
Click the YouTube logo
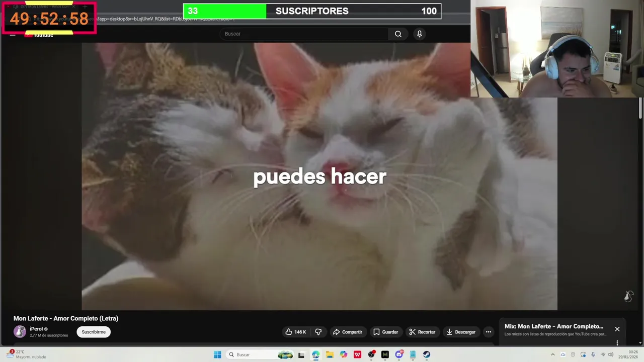click(39, 35)
